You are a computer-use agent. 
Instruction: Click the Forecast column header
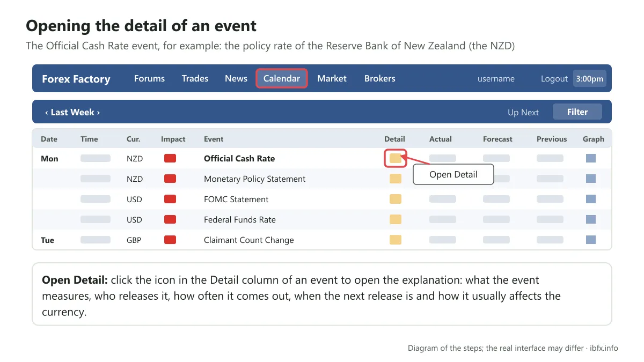(x=497, y=139)
